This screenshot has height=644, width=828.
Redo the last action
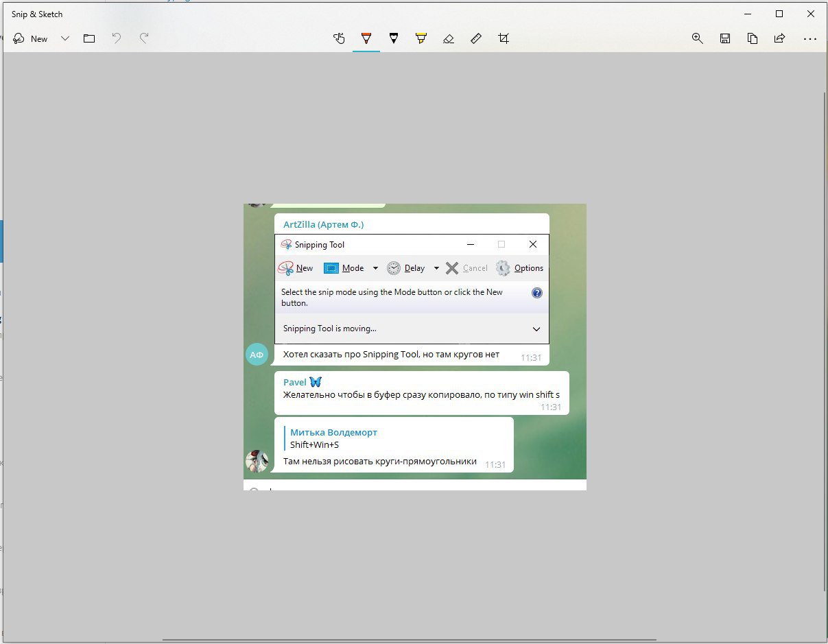coord(144,38)
